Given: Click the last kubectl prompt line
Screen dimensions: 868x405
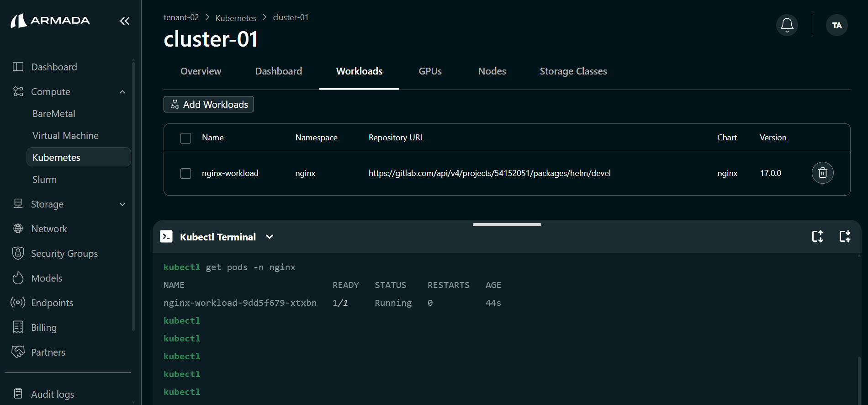Looking at the screenshot, I should (182, 392).
